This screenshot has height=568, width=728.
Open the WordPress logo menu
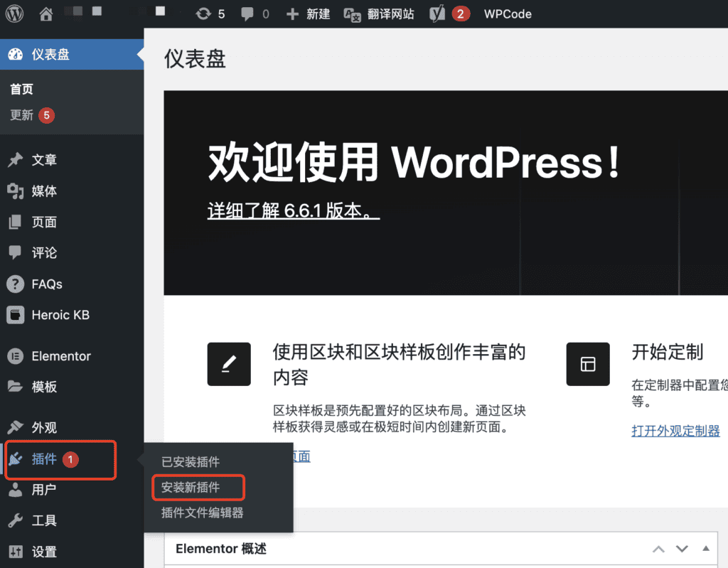(x=14, y=14)
